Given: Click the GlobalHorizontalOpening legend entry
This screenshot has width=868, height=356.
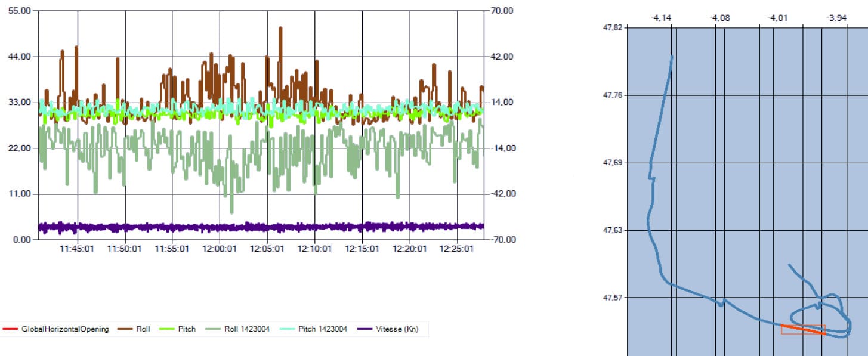Looking at the screenshot, I should pos(56,329).
